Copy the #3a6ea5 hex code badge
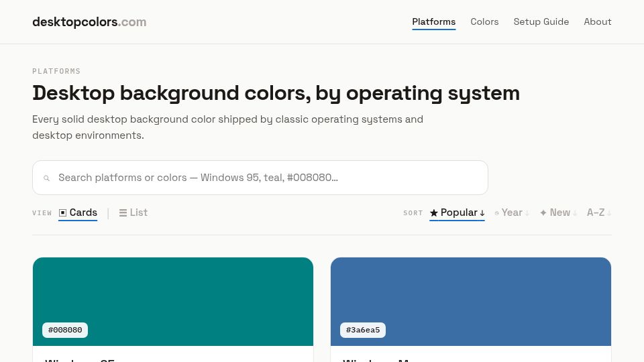This screenshot has width=644, height=362. click(363, 330)
